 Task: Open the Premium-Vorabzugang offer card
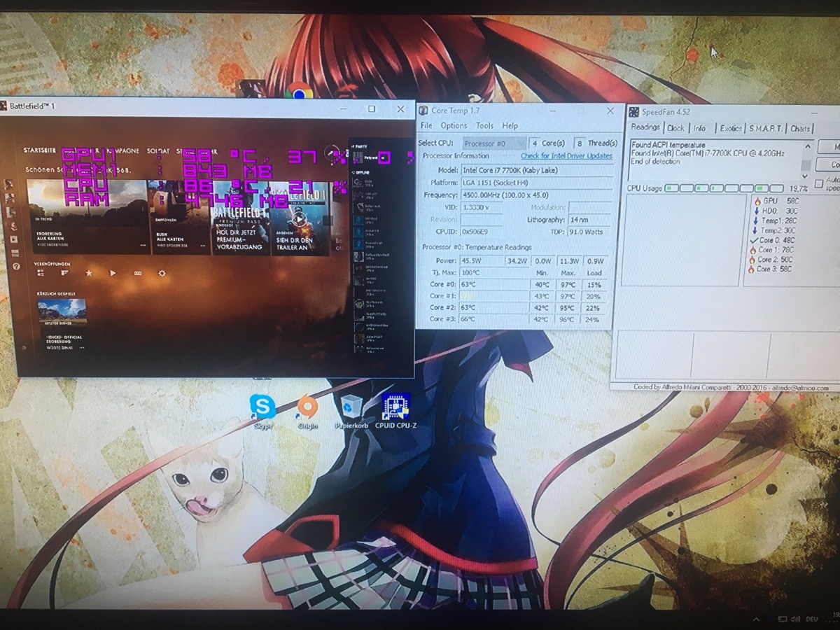pos(240,217)
